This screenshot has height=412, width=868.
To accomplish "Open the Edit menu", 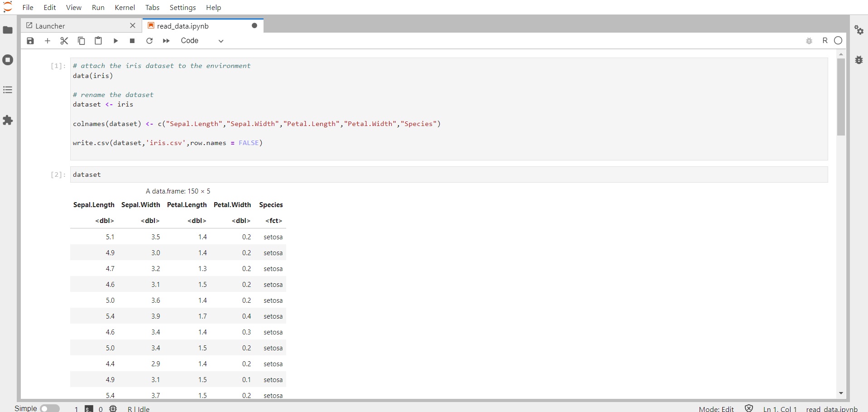I will click(50, 8).
